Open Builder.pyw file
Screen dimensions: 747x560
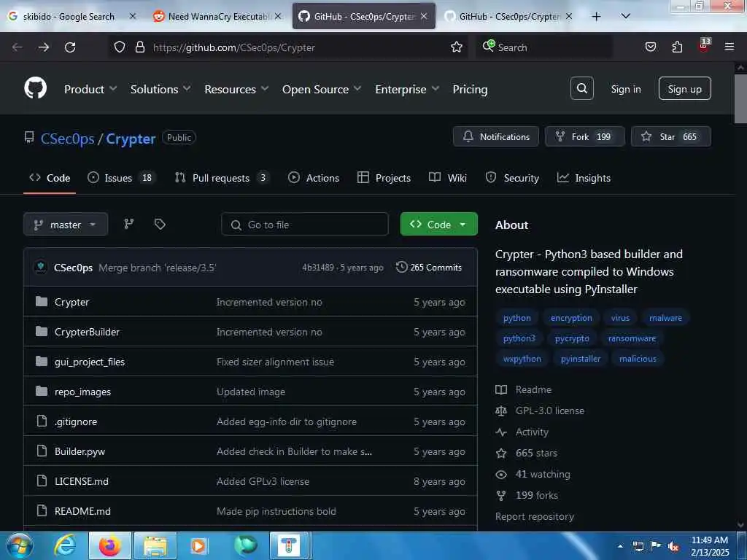click(80, 452)
